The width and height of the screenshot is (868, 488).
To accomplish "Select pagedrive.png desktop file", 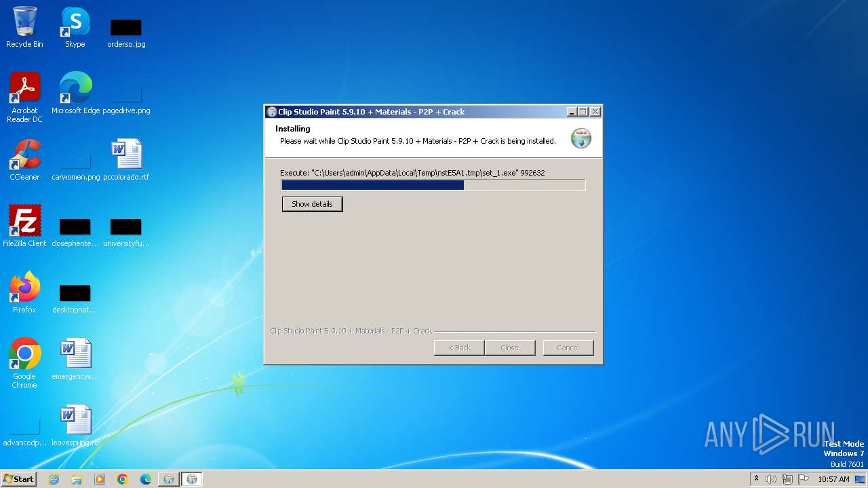I will 126,99.
